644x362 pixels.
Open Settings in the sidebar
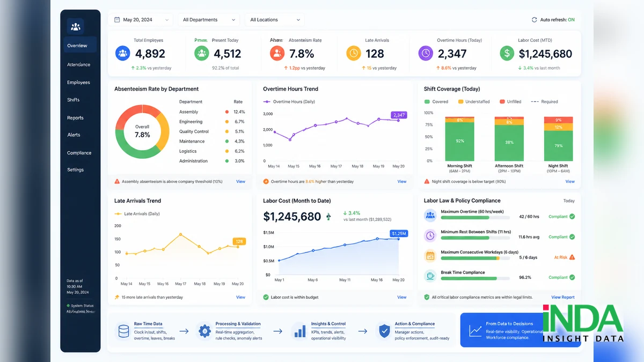76,169
